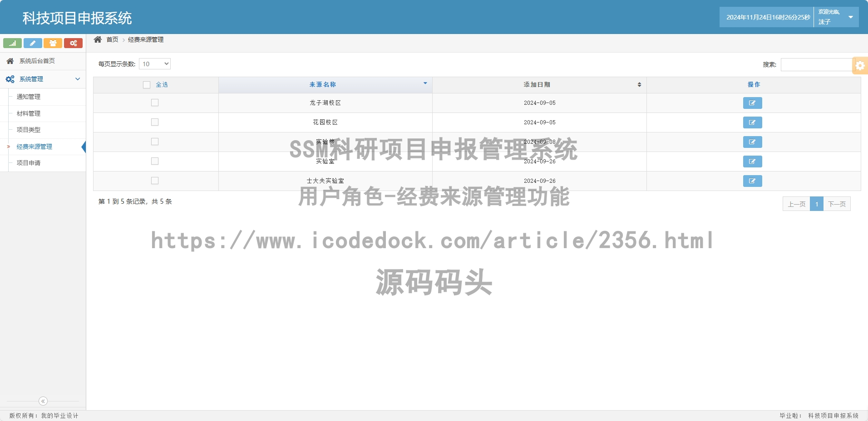Edit the 龙子湖校区 row
This screenshot has width=868, height=421.
click(x=752, y=103)
